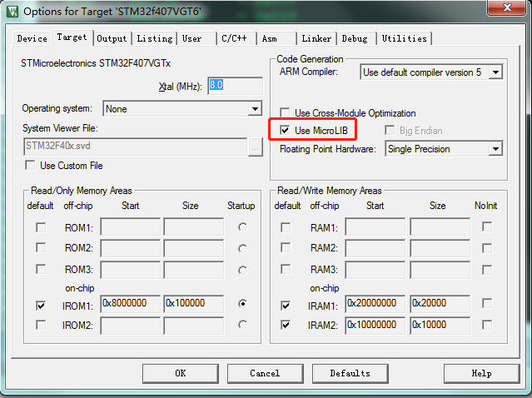Screen dimensions: 532x398
Task: Click the IROM2 Start field
Action: (x=130, y=326)
